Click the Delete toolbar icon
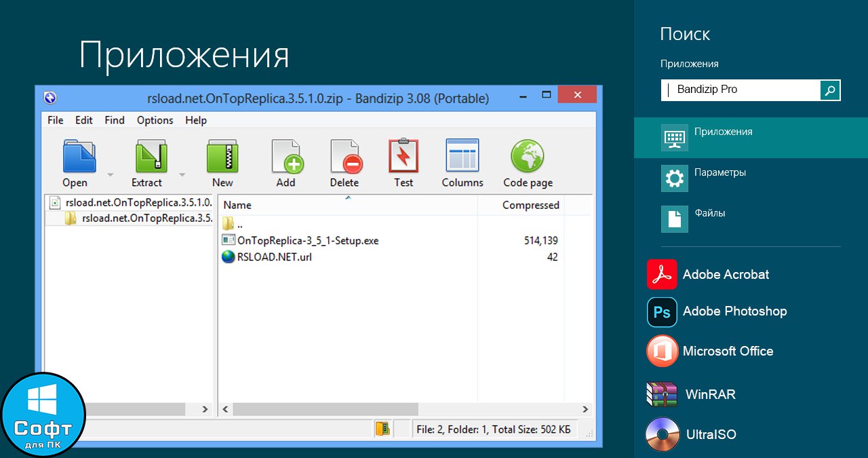The height and width of the screenshot is (458, 868). [346, 157]
